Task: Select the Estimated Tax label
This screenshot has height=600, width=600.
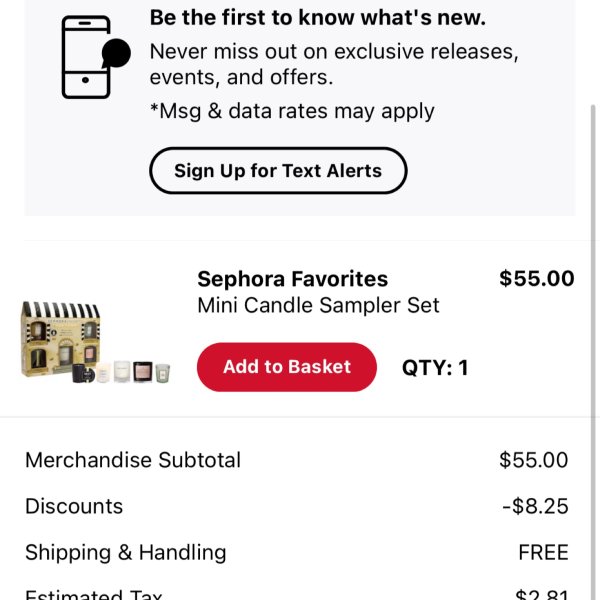Action: pyautogui.click(x=94, y=594)
